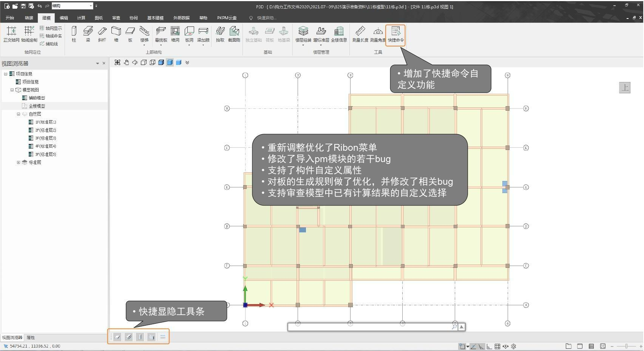The height and width of the screenshot is (351, 644).
Task: Open 3F(标准层3) floor view
Action: tap(45, 138)
